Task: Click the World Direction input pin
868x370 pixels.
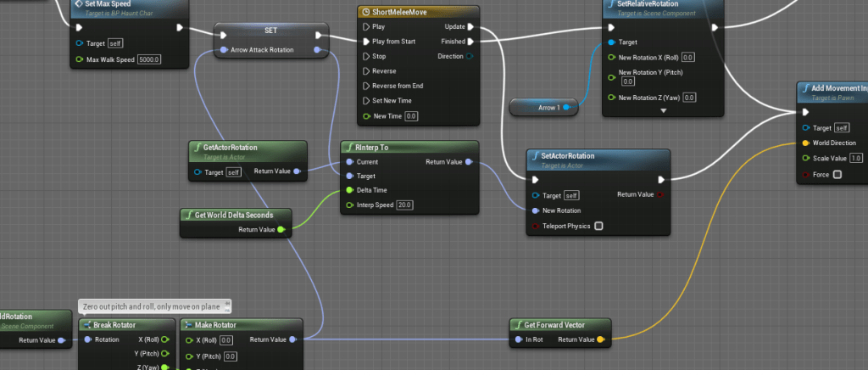Action: 805,143
